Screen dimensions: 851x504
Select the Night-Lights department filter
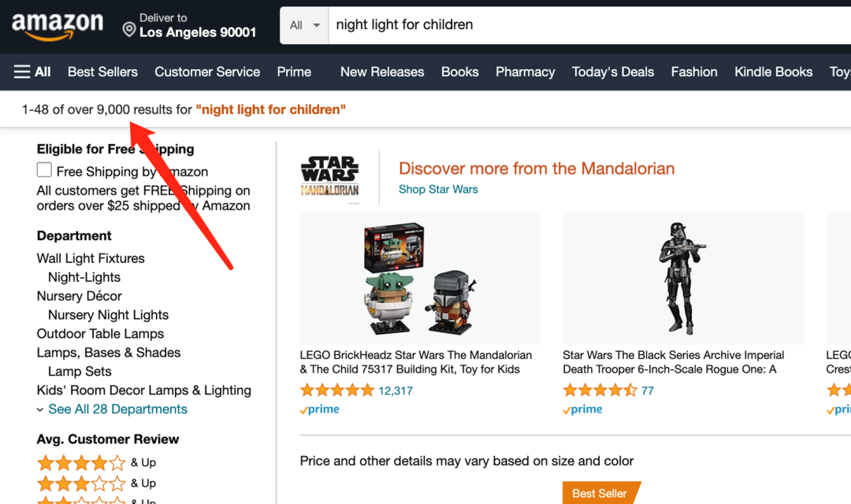84,277
